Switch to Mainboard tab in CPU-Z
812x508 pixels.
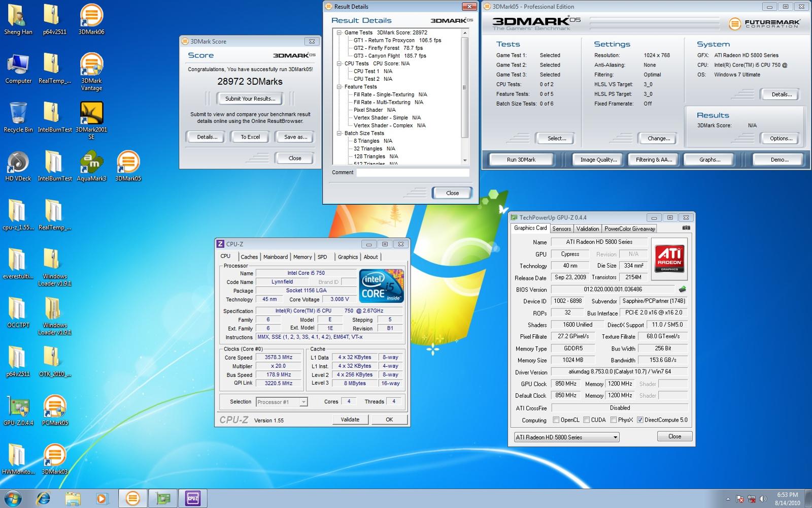point(276,257)
